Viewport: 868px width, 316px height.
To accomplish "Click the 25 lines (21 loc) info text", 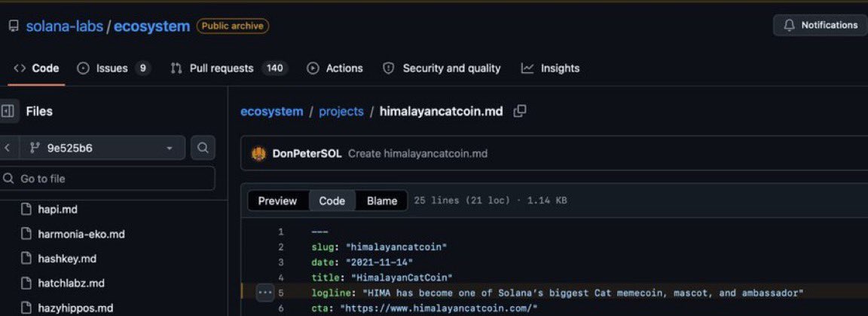I will point(490,201).
